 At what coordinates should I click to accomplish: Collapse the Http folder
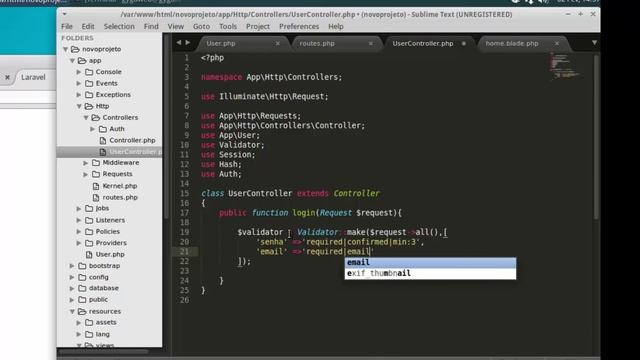(79, 106)
